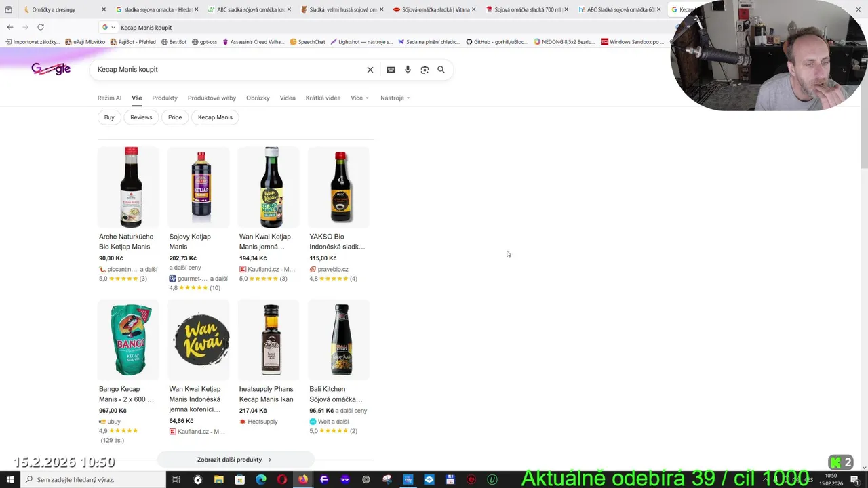Close the 'Omáčky a dresingy' tab
This screenshot has width=868, height=488.
[104, 9]
